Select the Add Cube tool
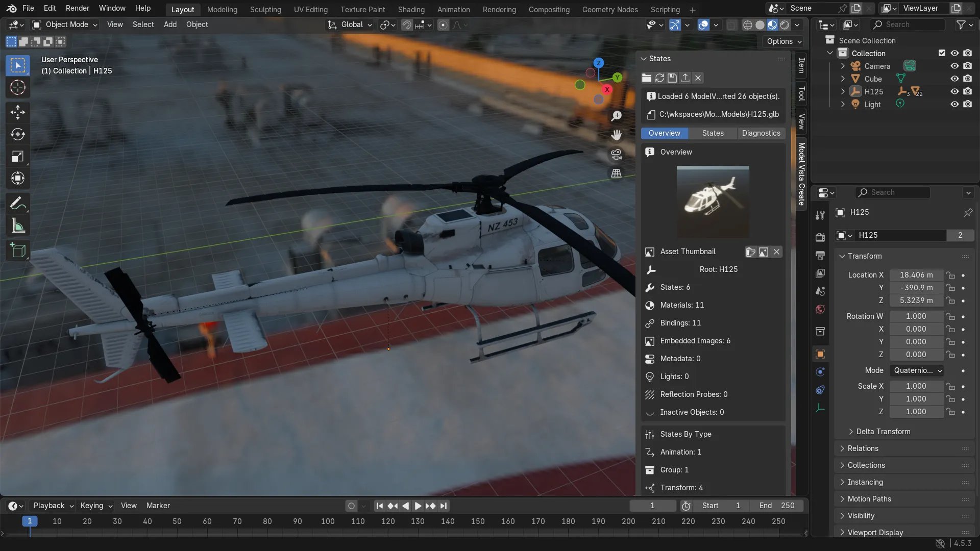Image resolution: width=980 pixels, height=551 pixels. point(18,251)
